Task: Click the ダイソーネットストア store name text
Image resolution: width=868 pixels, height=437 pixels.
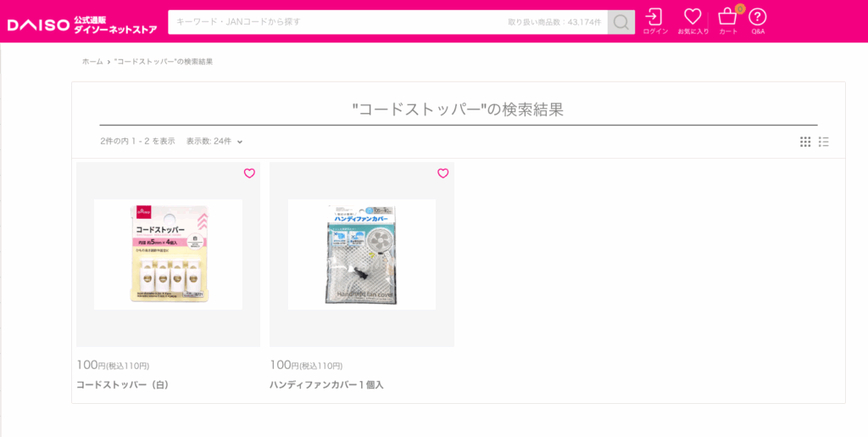Action: 115,30
